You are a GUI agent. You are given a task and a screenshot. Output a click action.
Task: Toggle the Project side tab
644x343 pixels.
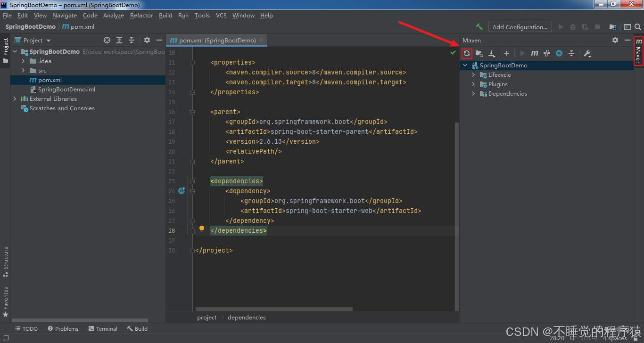(5, 51)
